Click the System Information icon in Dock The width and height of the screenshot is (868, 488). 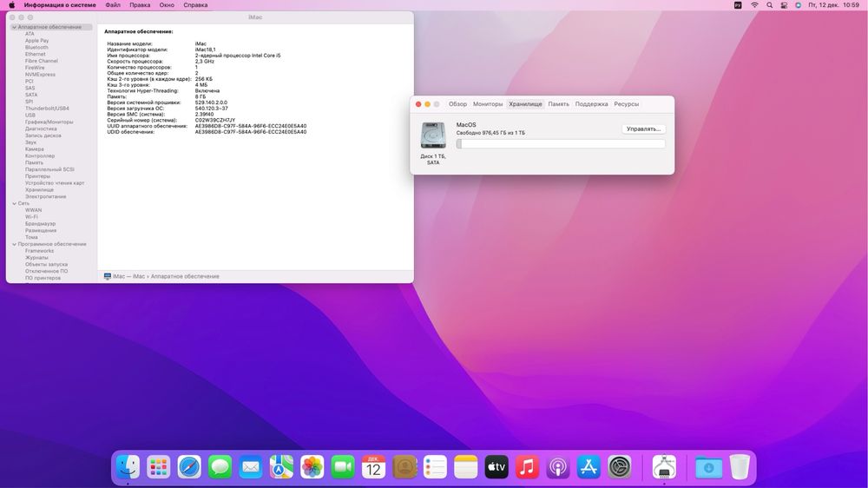664,467
